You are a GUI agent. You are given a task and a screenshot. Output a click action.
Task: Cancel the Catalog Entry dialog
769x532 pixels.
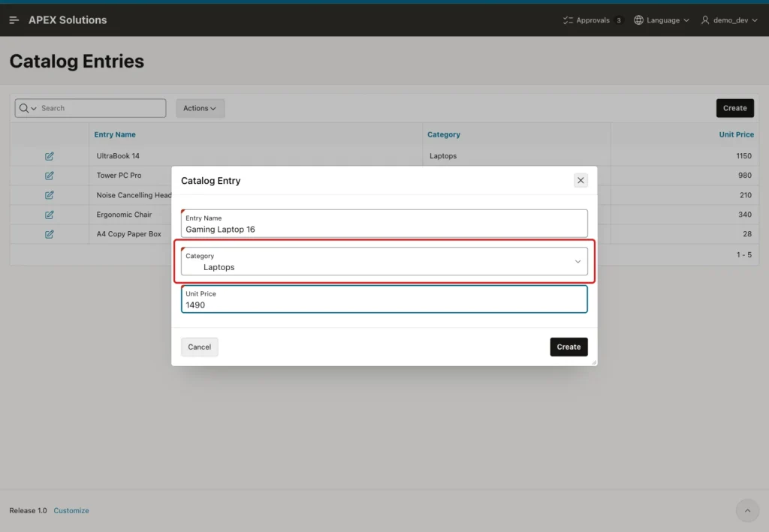199,347
